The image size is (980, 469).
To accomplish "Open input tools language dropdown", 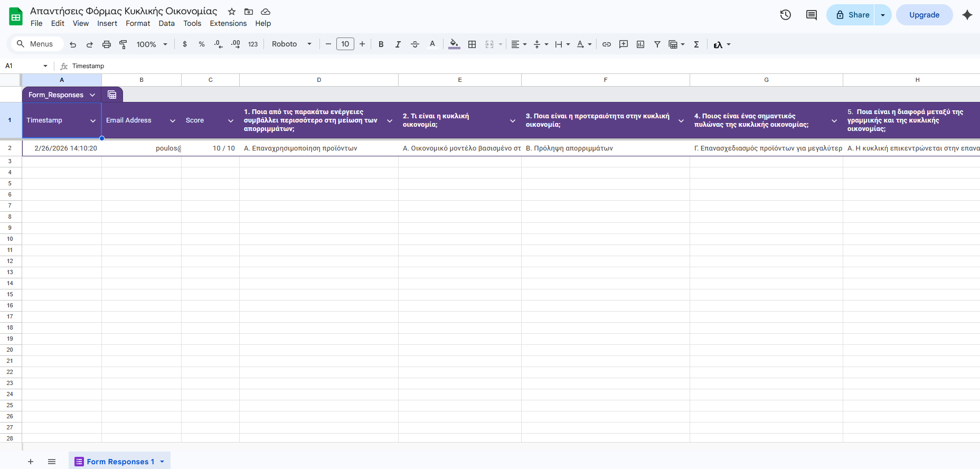I will [x=729, y=44].
